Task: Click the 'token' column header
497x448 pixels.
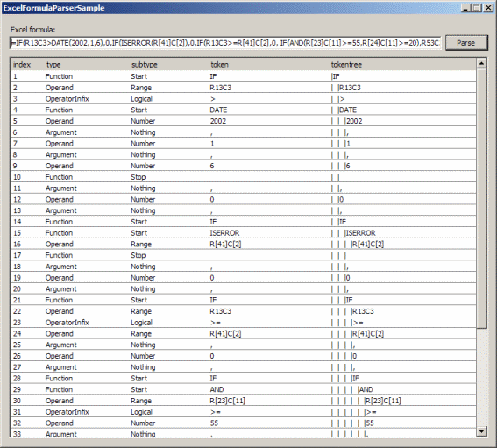Action: coord(219,65)
